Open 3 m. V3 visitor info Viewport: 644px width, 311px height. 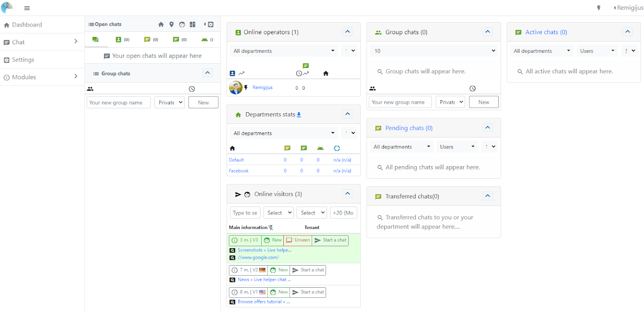point(245,240)
